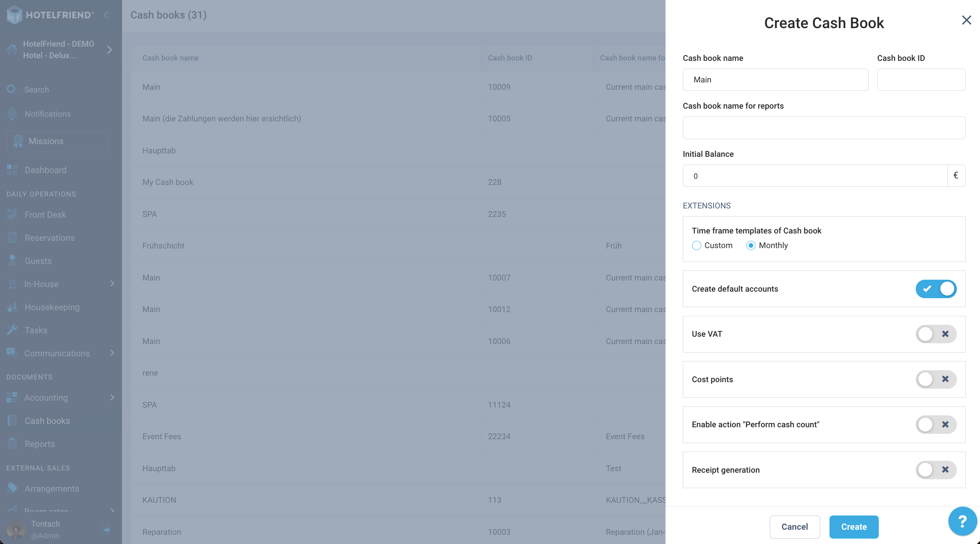Click the logout icon beside Tontsch

click(106, 530)
